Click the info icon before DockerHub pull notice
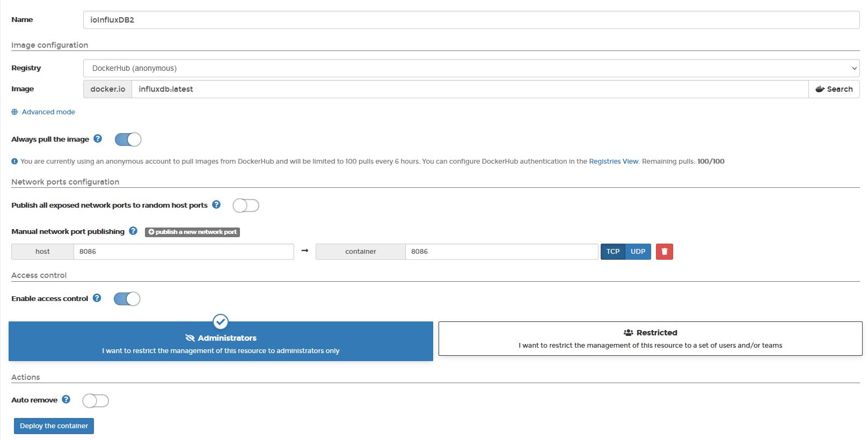The width and height of the screenshot is (868, 440). (14, 161)
